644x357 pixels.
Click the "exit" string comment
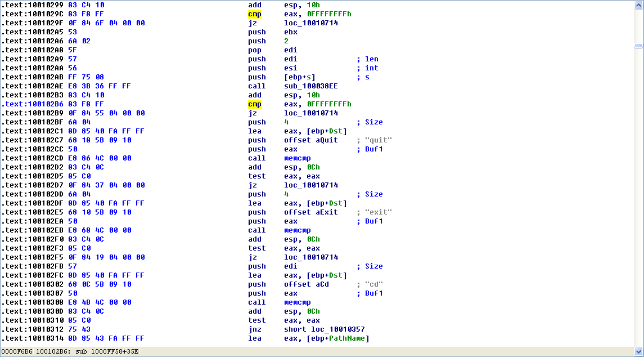pyautogui.click(x=379, y=212)
